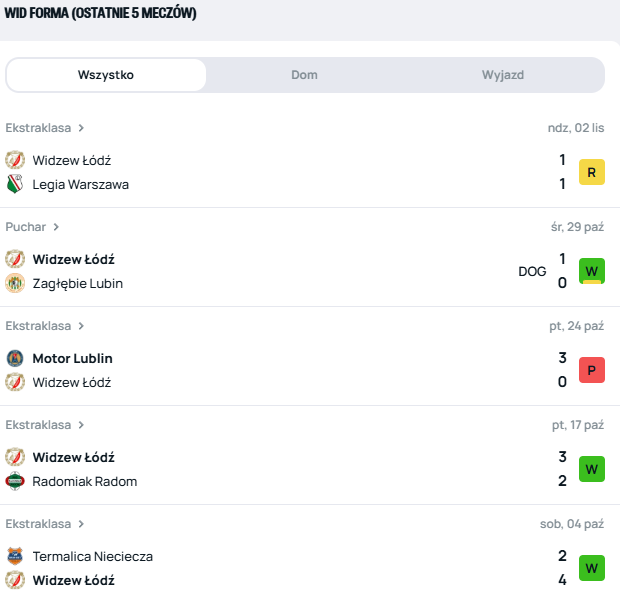Click the Zagłębie Lubin club crest
620x599 pixels.
pyautogui.click(x=15, y=283)
